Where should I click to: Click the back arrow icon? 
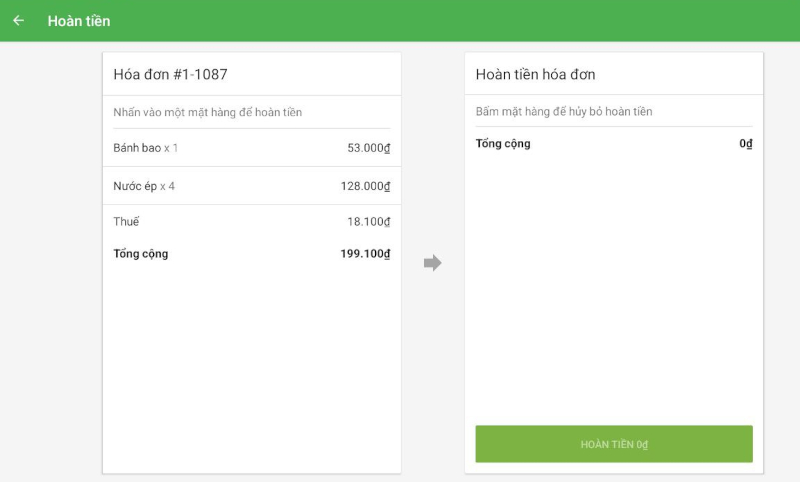coord(19,20)
